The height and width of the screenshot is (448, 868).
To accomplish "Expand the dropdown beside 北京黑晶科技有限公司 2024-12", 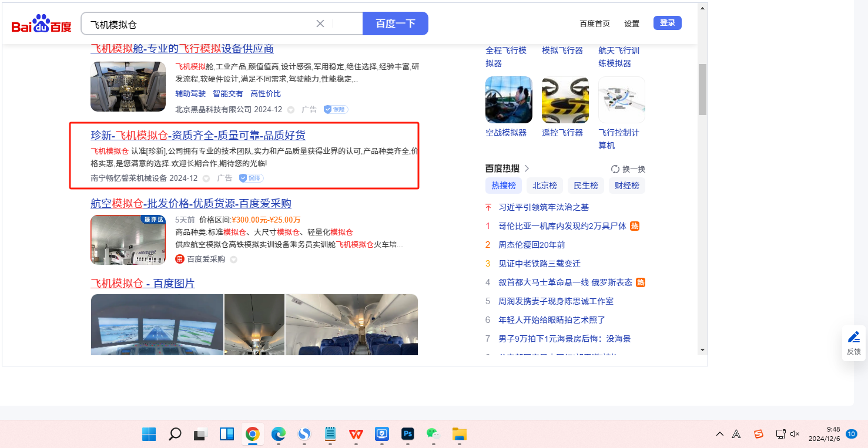I will pos(290,110).
